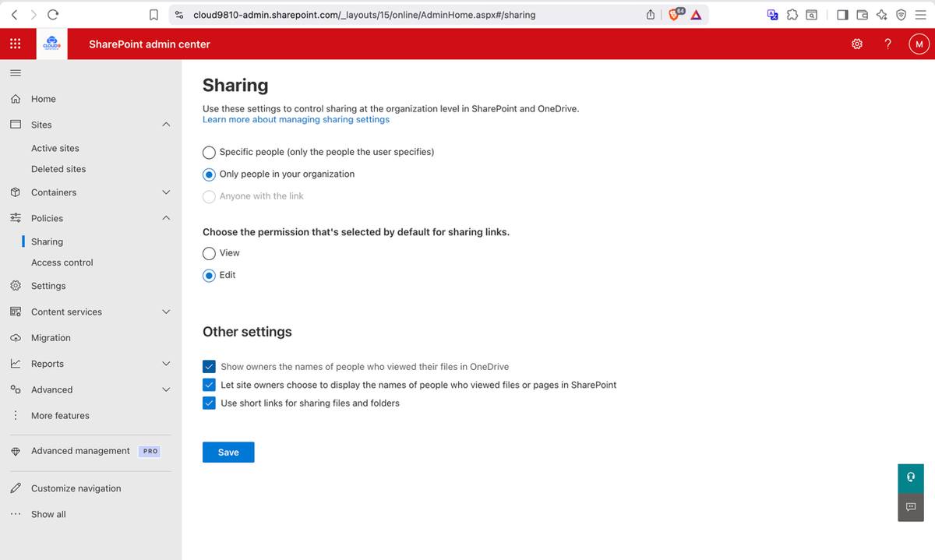The width and height of the screenshot is (935, 560).
Task: Open Migration in navigation
Action: click(x=51, y=338)
